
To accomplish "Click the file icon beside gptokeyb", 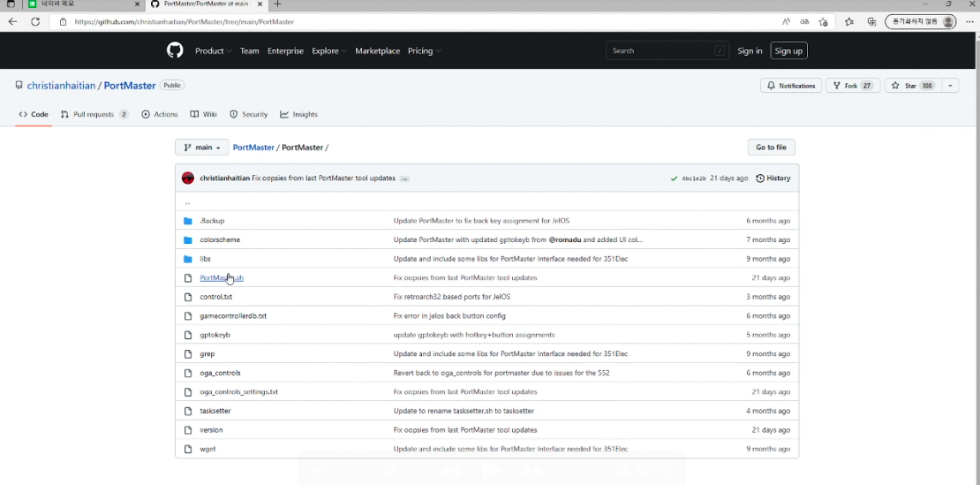I will click(x=187, y=335).
